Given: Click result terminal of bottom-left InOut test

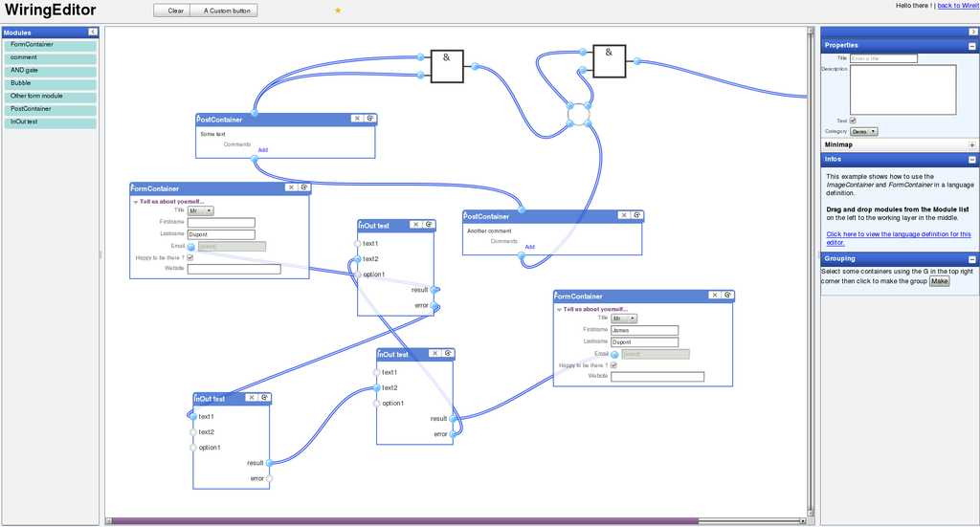Looking at the screenshot, I should tap(270, 463).
